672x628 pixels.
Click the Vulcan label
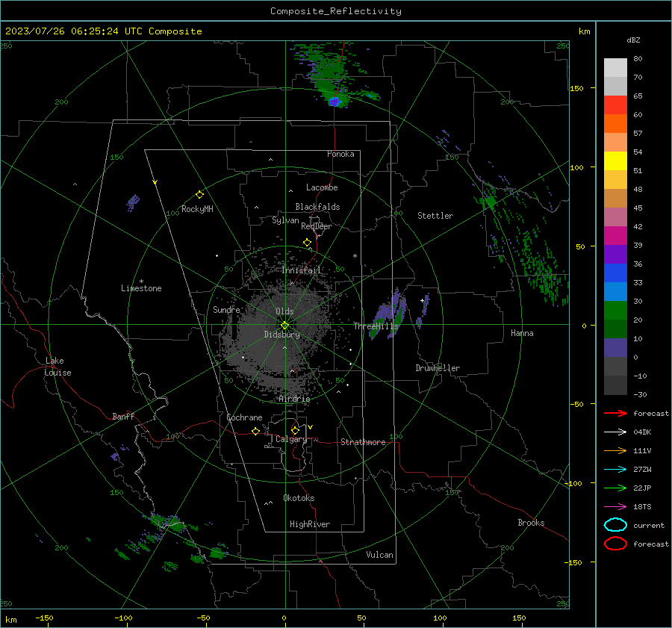(379, 555)
